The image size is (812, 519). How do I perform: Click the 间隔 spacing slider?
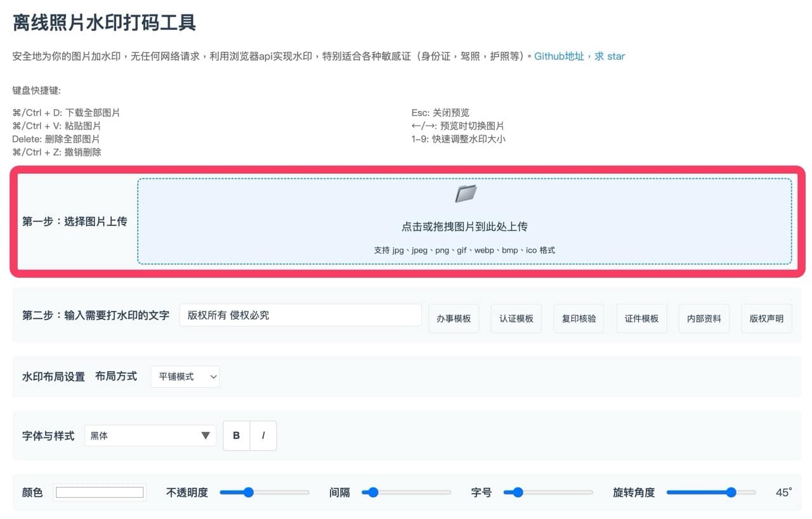[x=406, y=492]
